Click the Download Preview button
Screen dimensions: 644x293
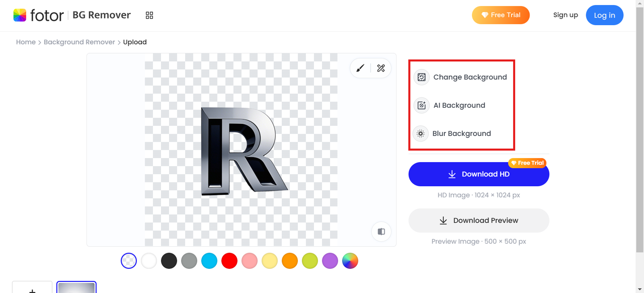pos(478,221)
